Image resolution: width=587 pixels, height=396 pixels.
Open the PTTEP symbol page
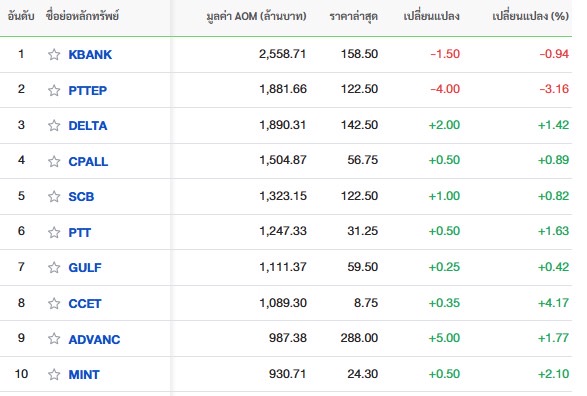click(88, 90)
